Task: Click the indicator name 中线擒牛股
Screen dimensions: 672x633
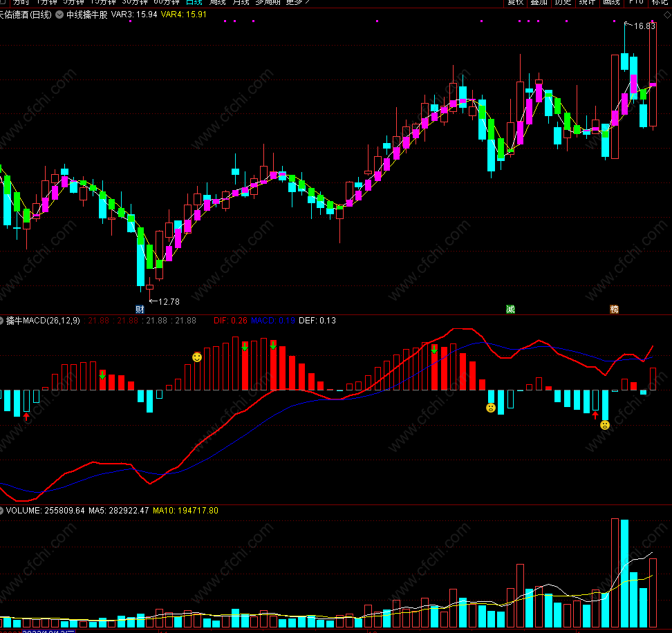Action: 87,15
